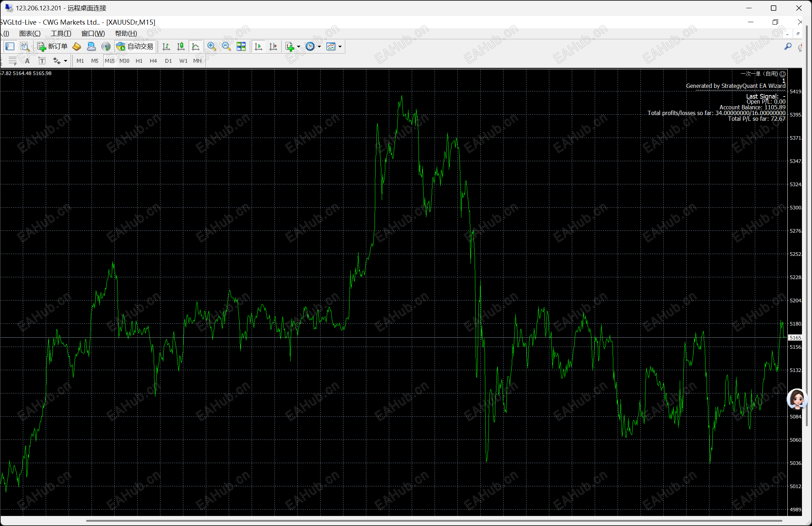Switch timeframe to H1
The image size is (812, 526).
[x=139, y=61]
